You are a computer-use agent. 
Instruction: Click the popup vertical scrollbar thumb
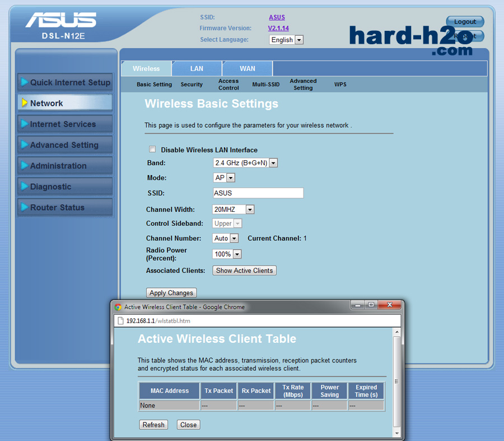(396, 382)
